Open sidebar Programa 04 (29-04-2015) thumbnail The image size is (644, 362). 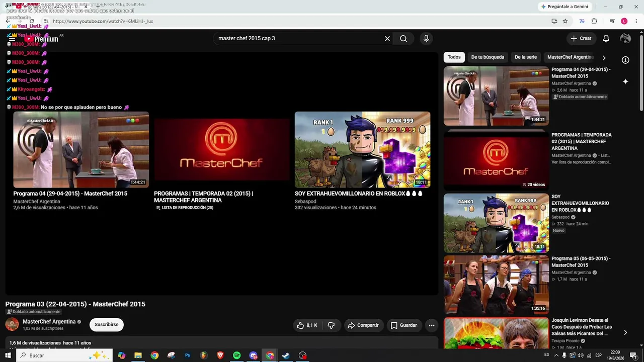tap(496, 96)
